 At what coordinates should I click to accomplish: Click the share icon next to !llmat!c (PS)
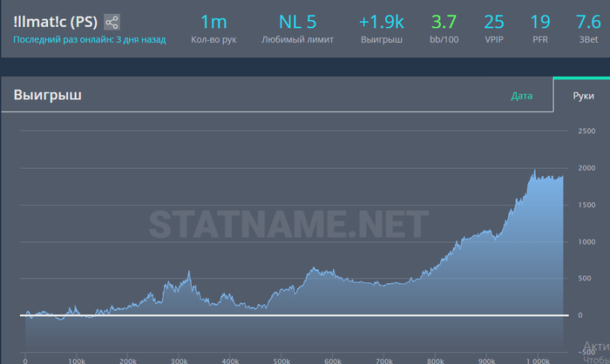click(112, 22)
